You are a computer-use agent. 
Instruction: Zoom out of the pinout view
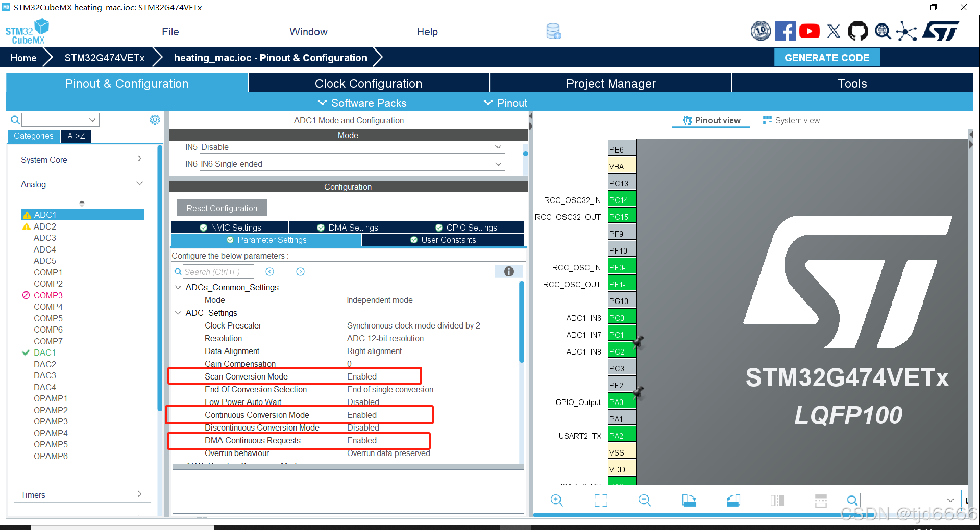pos(645,500)
